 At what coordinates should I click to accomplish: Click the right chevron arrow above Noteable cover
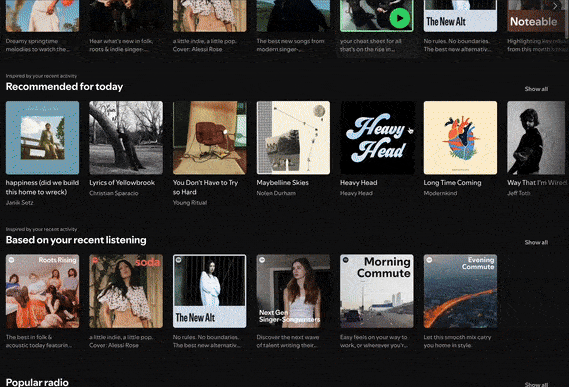pos(555,6)
